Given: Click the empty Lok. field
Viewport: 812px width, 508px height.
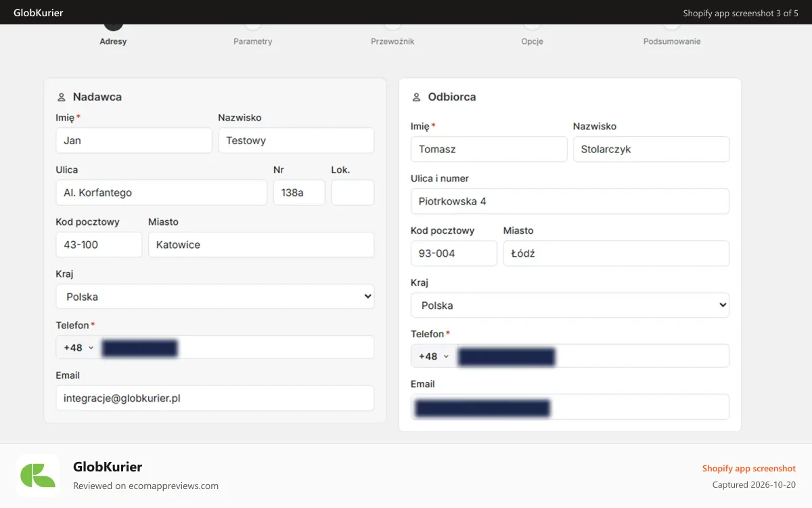Looking at the screenshot, I should pos(353,192).
